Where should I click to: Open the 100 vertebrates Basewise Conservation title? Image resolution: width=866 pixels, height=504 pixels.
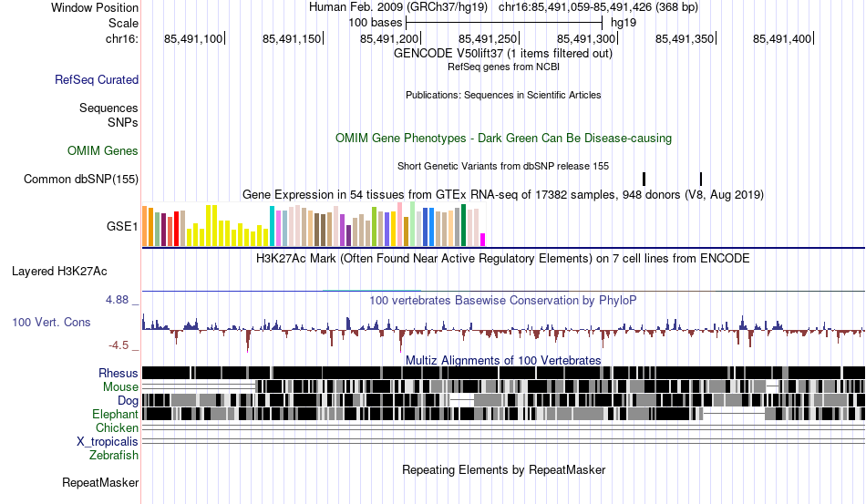503,300
